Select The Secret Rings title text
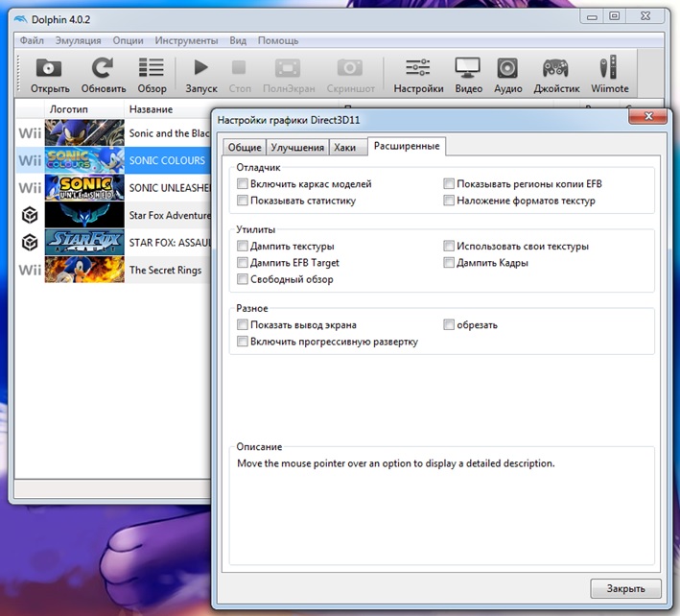 tap(165, 271)
